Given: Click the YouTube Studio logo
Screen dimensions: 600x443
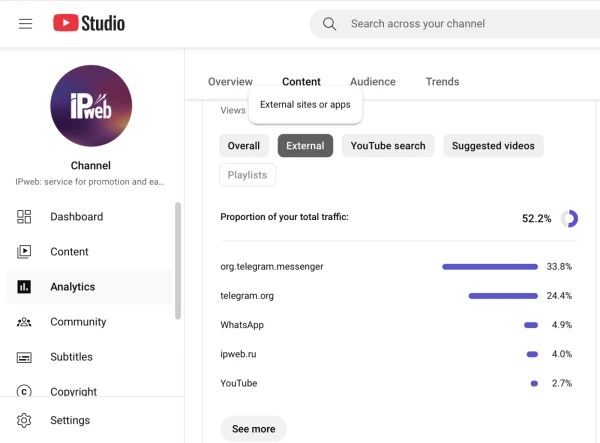Looking at the screenshot, I should (89, 23).
